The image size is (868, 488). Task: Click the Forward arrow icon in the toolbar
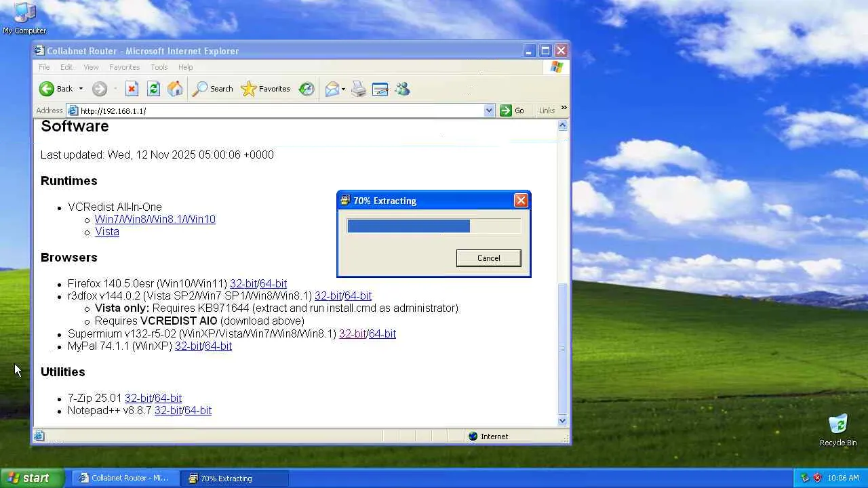point(100,89)
